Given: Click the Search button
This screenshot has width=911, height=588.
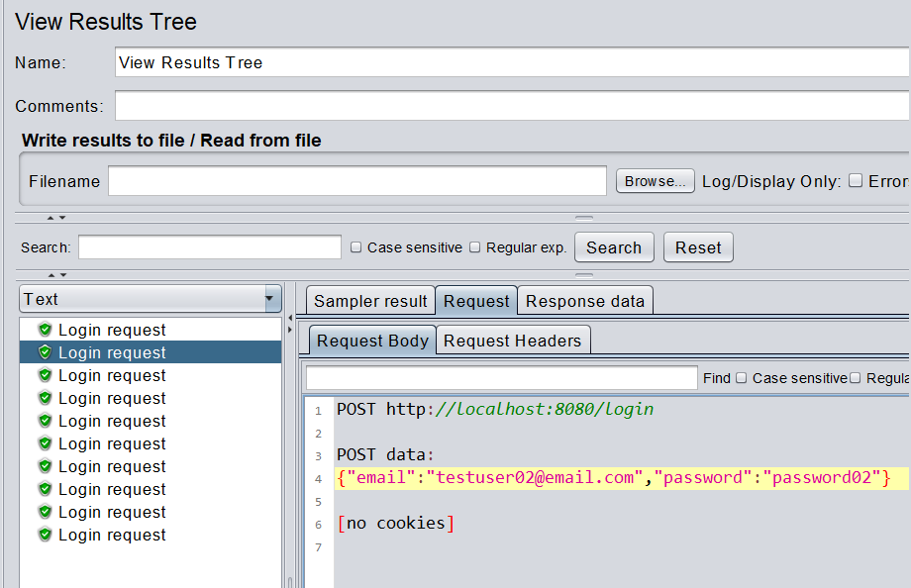Looking at the screenshot, I should [614, 247].
